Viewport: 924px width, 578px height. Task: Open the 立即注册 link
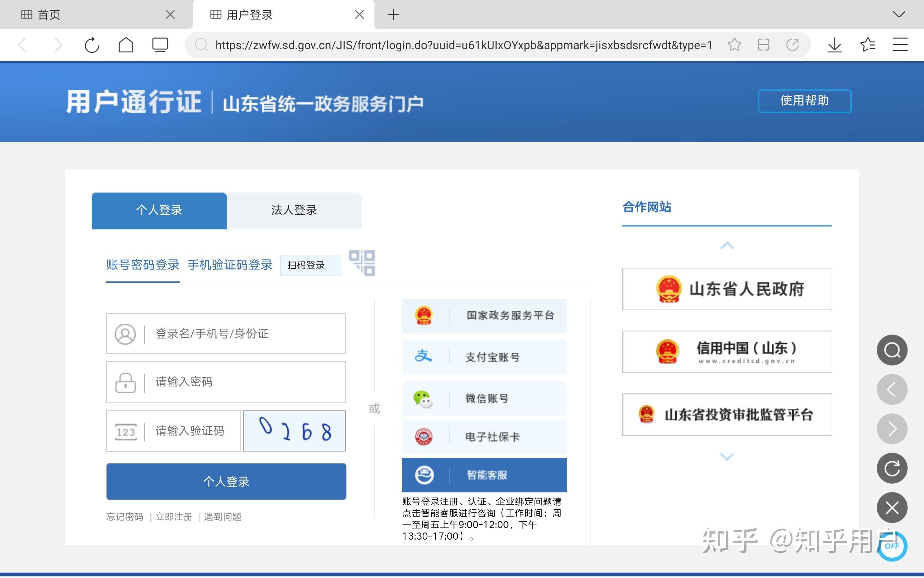174,517
